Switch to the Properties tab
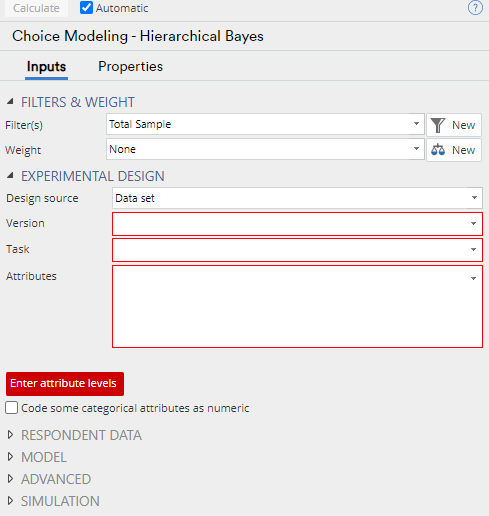Image resolution: width=489 pixels, height=516 pixels. click(x=130, y=66)
